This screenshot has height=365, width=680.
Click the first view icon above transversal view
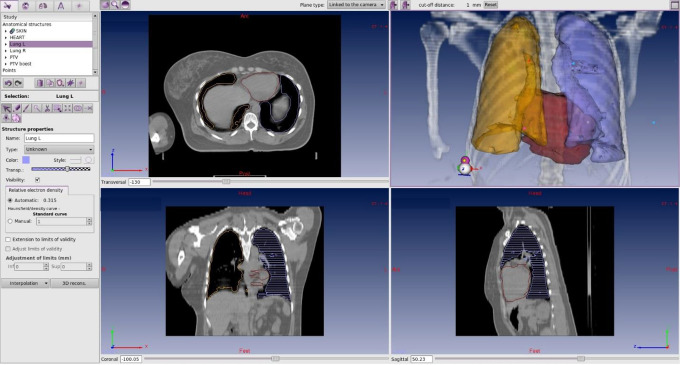point(105,5)
